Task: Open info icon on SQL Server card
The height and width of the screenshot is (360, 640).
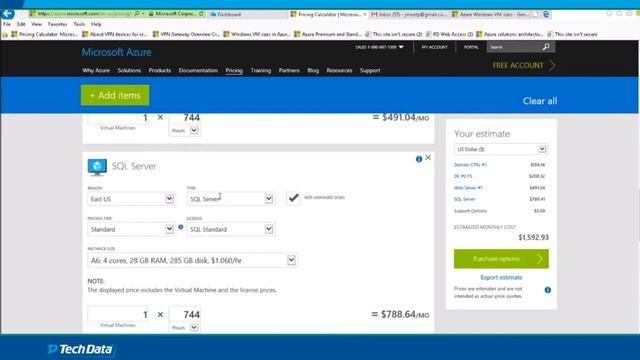Action: pyautogui.click(x=419, y=159)
